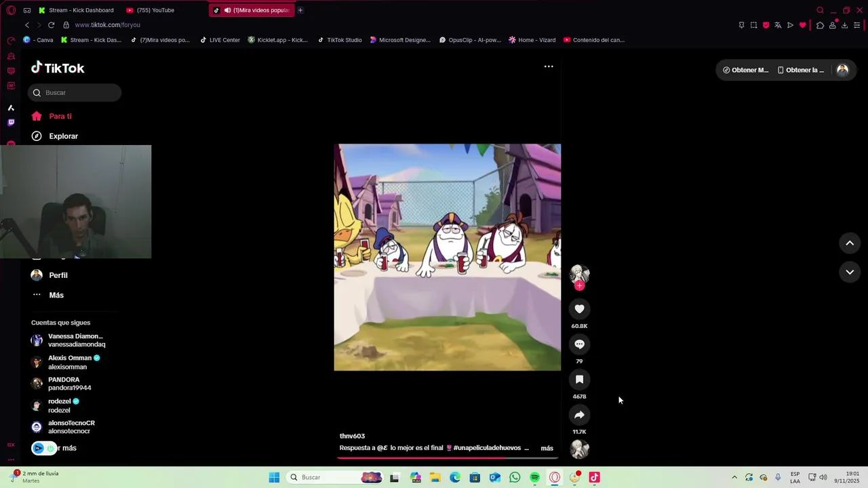Open the thnv603 creator username
Screen dimensions: 868x488
pyautogui.click(x=352, y=436)
